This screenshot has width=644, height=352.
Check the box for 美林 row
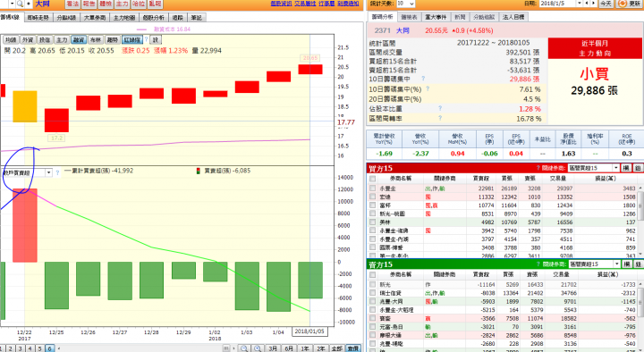(372, 222)
